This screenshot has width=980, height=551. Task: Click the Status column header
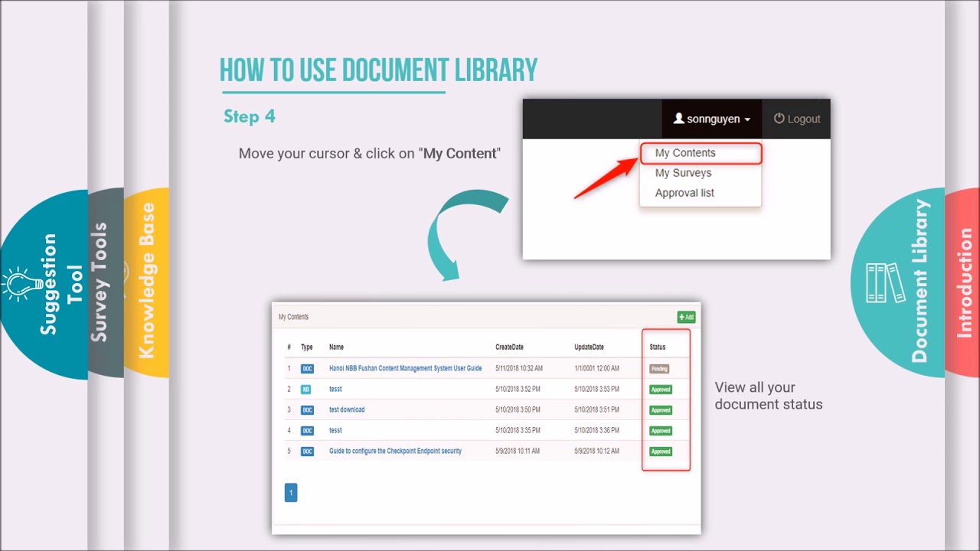658,347
